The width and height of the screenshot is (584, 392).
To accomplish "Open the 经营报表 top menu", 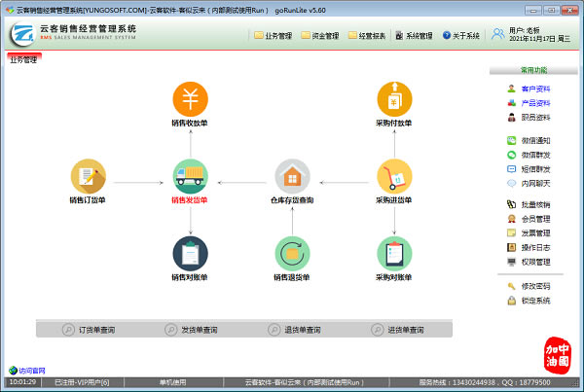I will [x=367, y=36].
